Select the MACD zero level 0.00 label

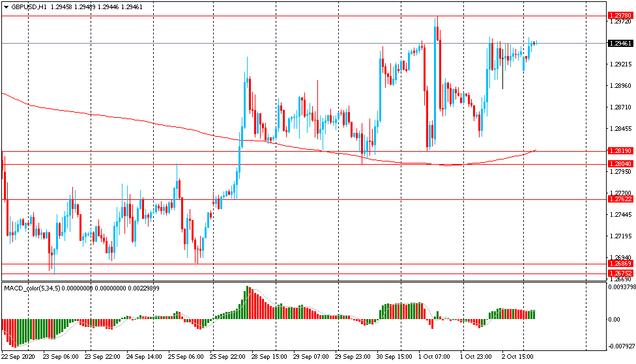[614, 320]
